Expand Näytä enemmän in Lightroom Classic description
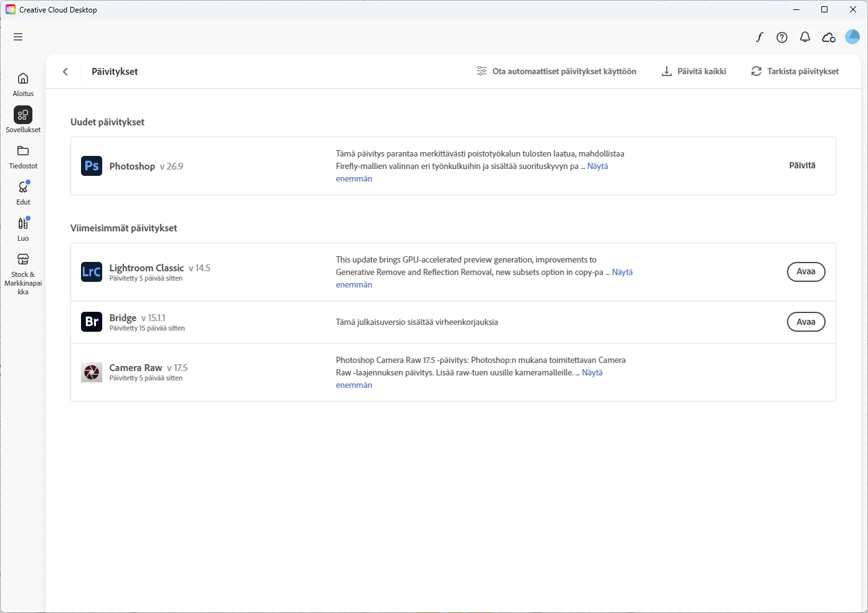 coord(622,272)
